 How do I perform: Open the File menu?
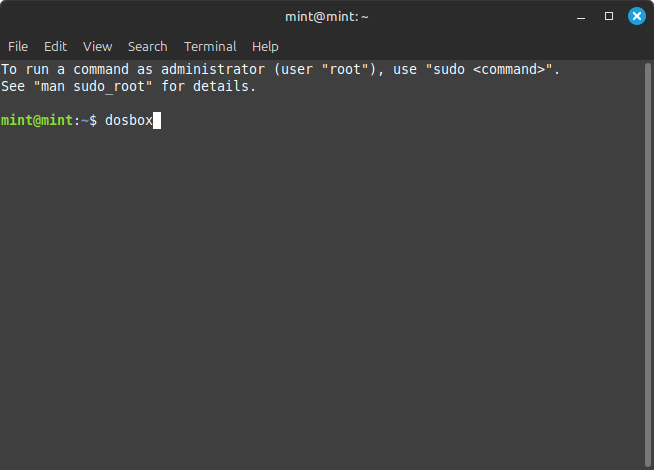coord(18,46)
